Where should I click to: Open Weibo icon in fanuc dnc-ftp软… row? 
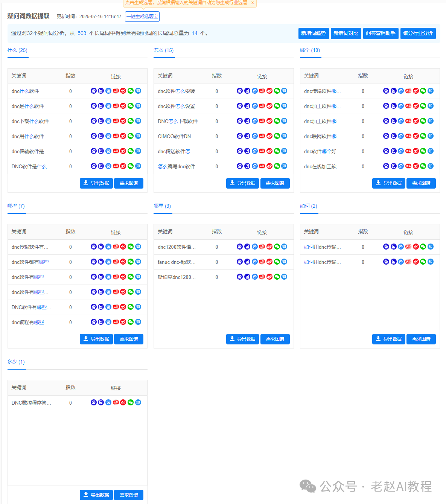point(269,262)
